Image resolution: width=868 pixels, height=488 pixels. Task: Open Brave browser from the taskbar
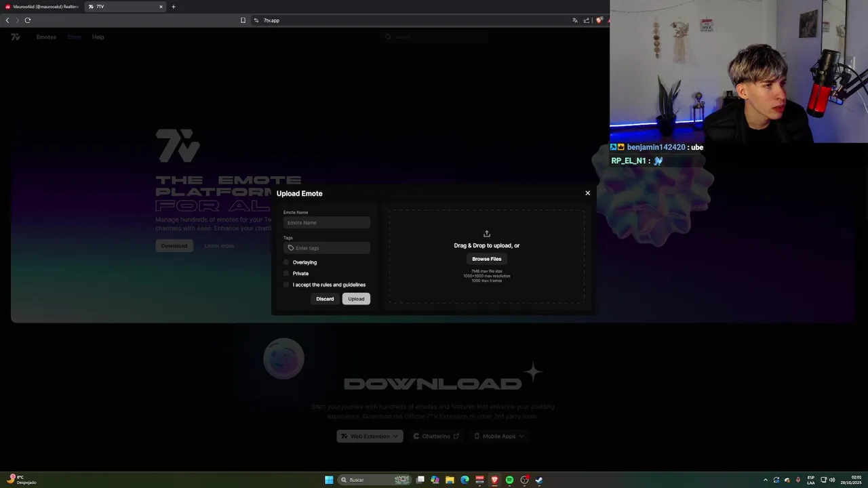point(494,480)
